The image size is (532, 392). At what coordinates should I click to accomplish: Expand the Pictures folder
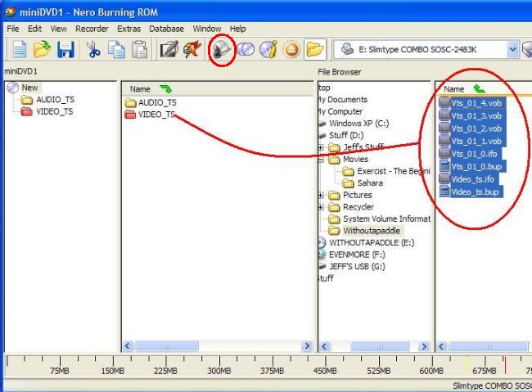pos(321,195)
